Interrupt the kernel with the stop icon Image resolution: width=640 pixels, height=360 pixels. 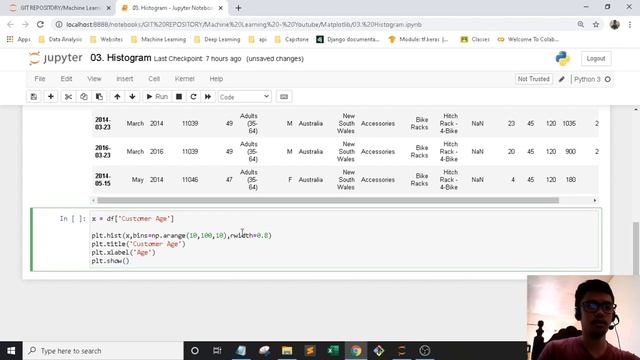pyautogui.click(x=179, y=97)
